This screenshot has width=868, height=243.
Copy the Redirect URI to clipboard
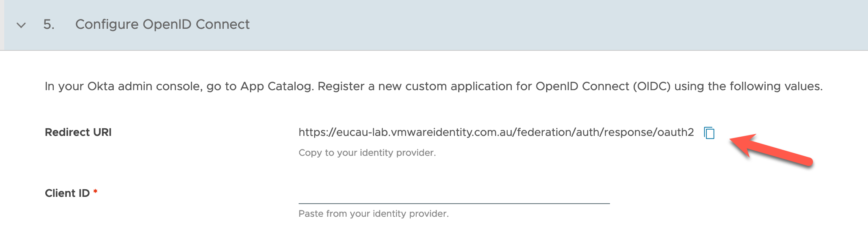709,133
